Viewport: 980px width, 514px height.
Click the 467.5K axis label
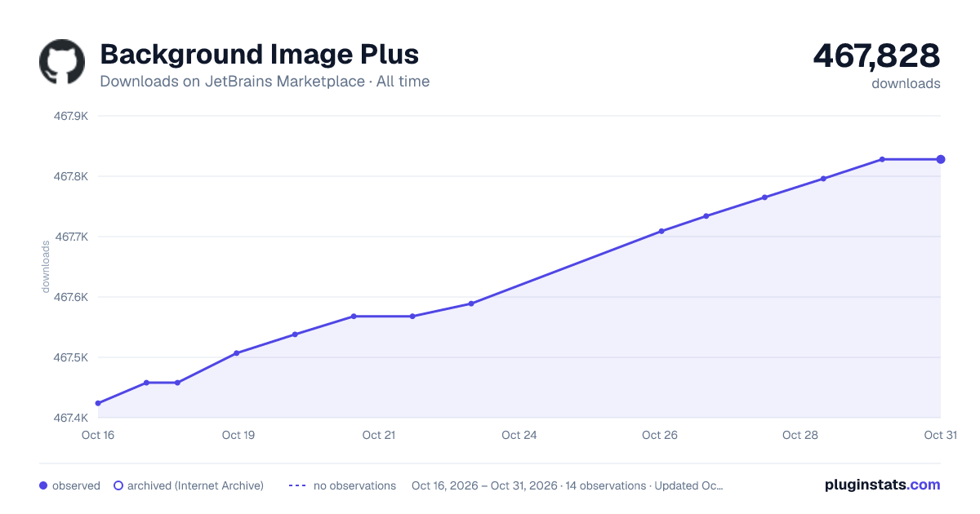pyautogui.click(x=71, y=357)
